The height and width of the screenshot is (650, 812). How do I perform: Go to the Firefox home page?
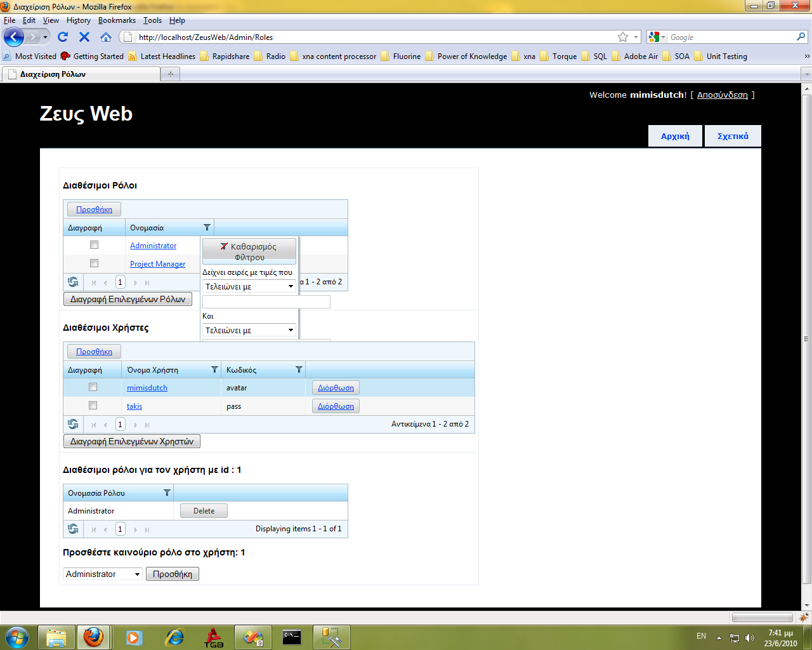click(106, 37)
